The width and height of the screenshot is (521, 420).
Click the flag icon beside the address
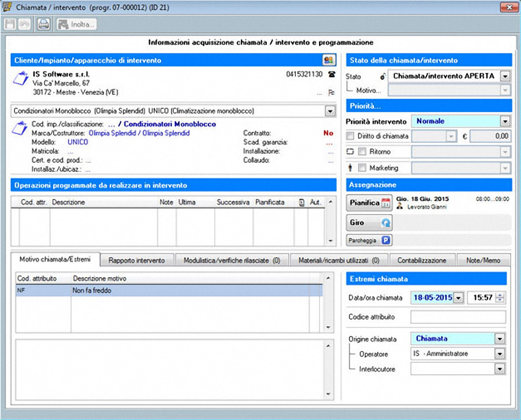[x=332, y=93]
